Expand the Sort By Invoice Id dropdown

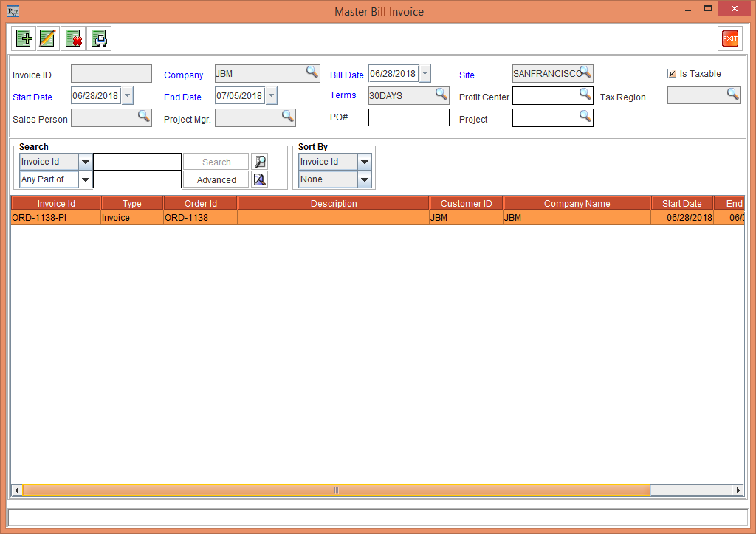pyautogui.click(x=364, y=162)
